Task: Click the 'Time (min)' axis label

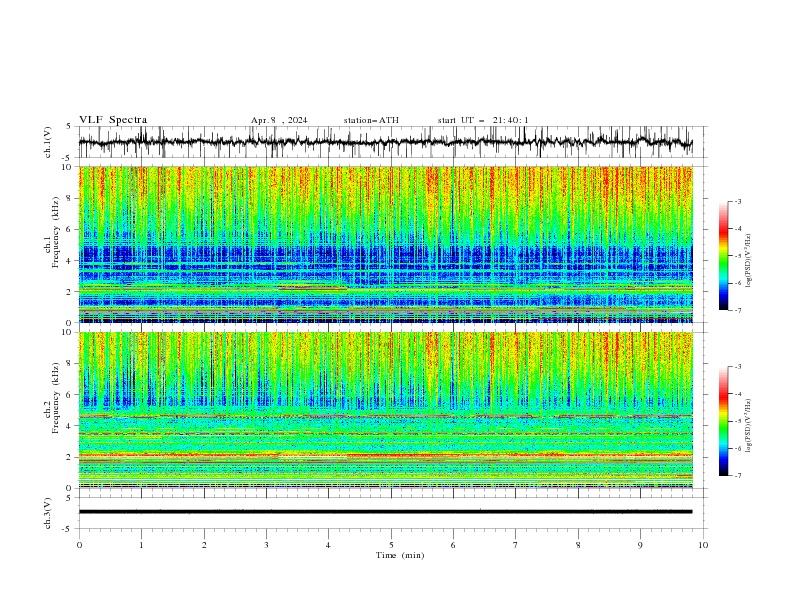Action: tap(400, 555)
